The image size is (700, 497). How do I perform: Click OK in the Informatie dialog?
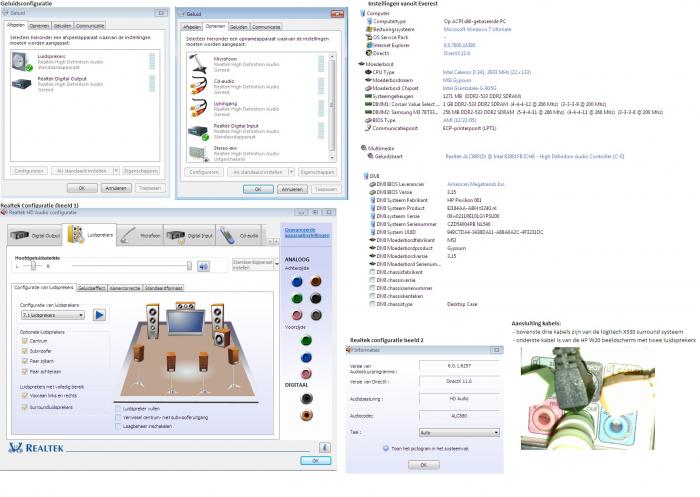(424, 465)
